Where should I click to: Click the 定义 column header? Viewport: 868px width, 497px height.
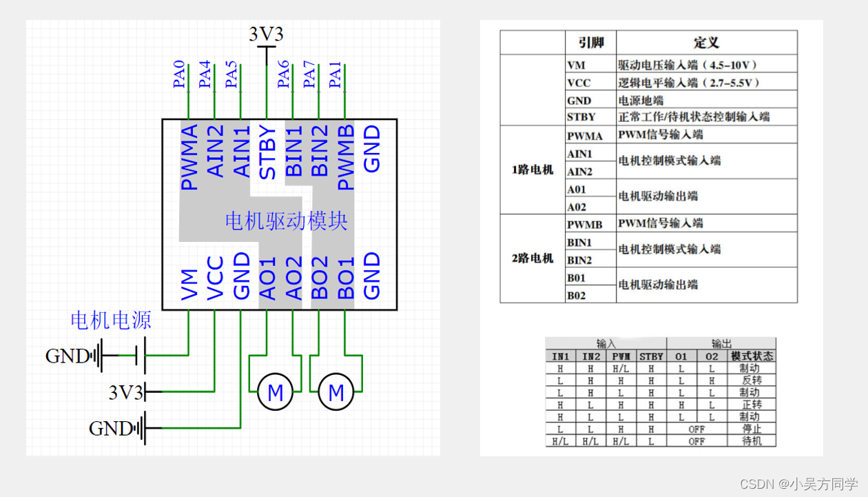pyautogui.click(x=705, y=42)
